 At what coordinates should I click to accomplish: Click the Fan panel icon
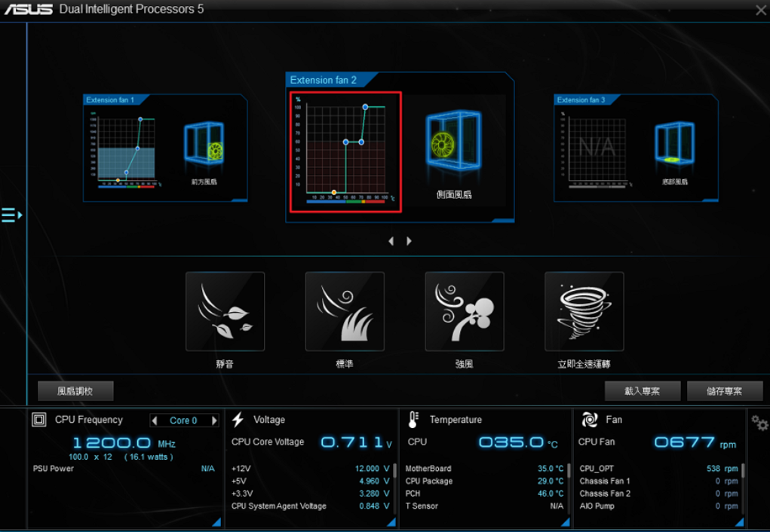[x=590, y=420]
